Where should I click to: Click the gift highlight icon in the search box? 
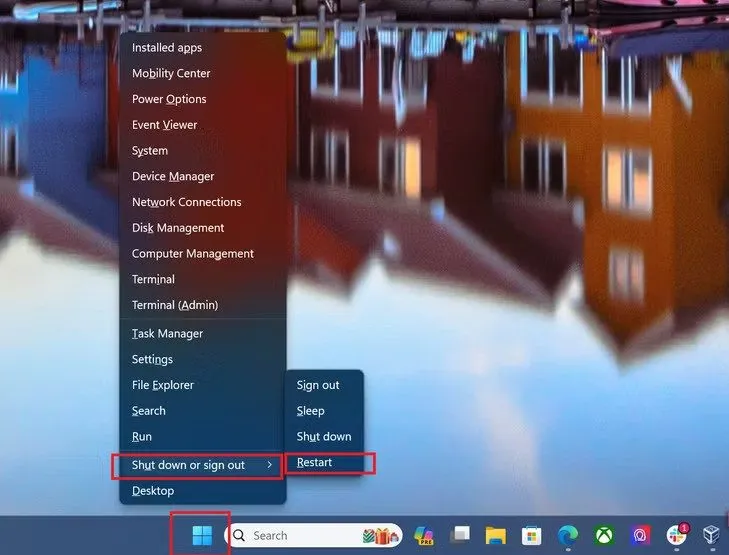381,535
